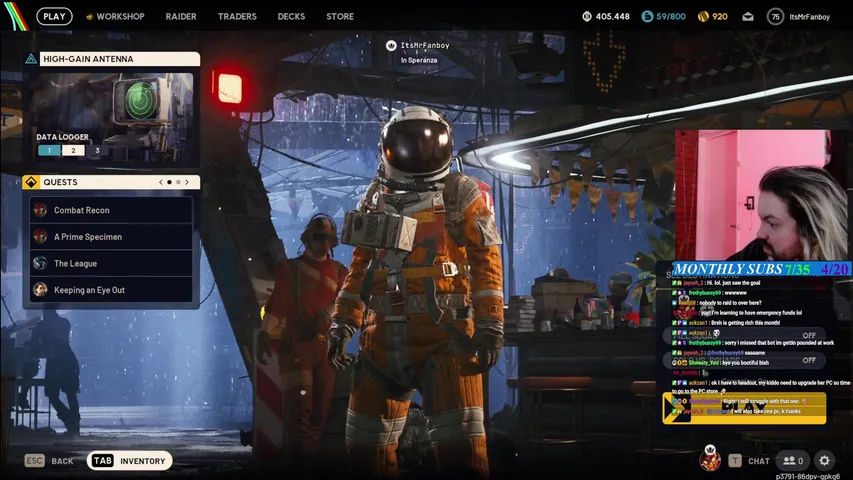This screenshot has width=853, height=480.
Task: Open the DECKS tab
Action: click(291, 16)
